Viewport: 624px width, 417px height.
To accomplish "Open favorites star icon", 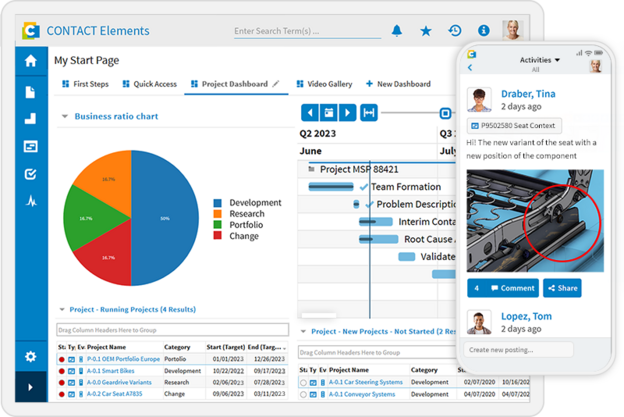I will [426, 31].
